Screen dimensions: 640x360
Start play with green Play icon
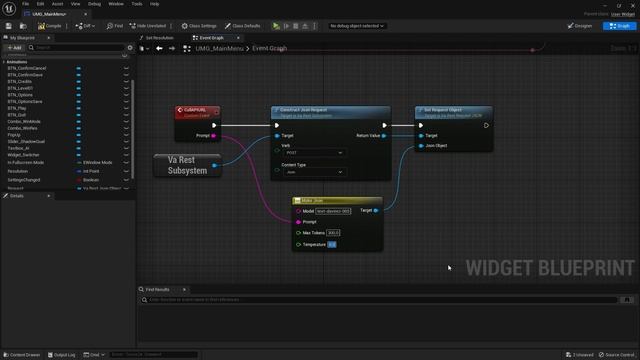pyautogui.click(x=276, y=26)
